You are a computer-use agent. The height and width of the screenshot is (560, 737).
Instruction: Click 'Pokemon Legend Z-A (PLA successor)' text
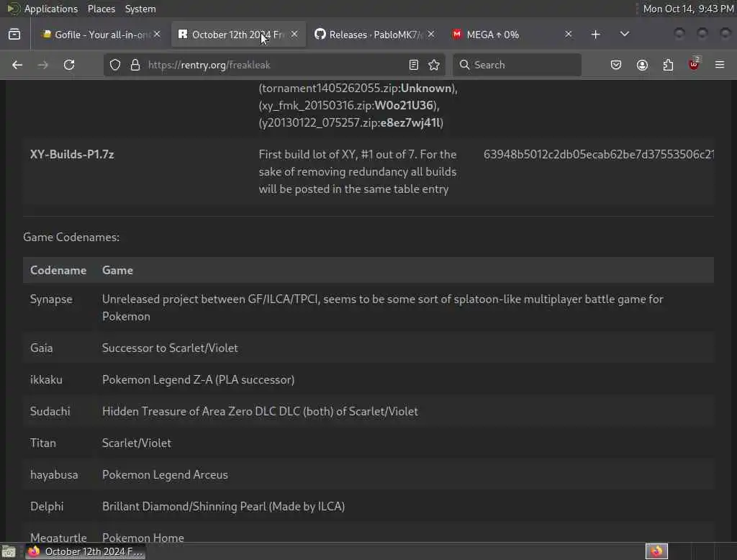coord(199,380)
